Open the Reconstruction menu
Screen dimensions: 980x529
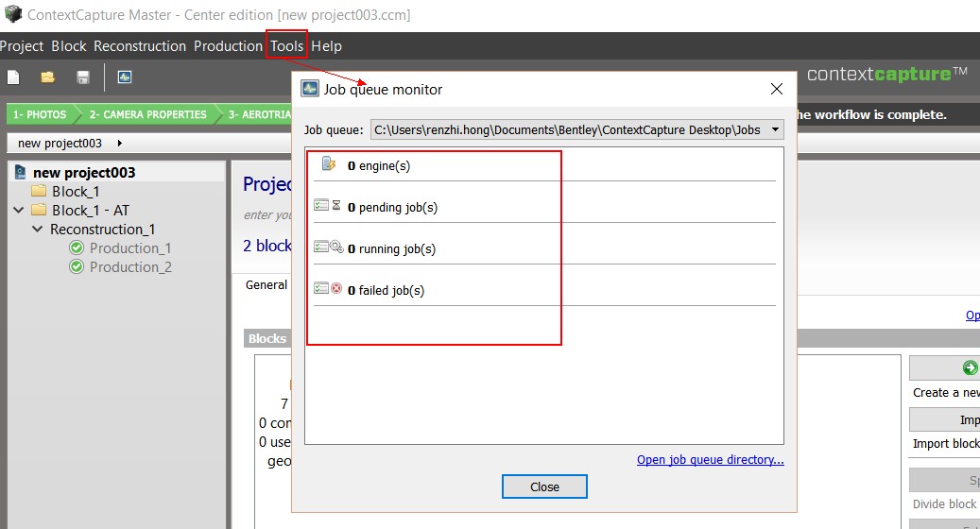tap(140, 46)
